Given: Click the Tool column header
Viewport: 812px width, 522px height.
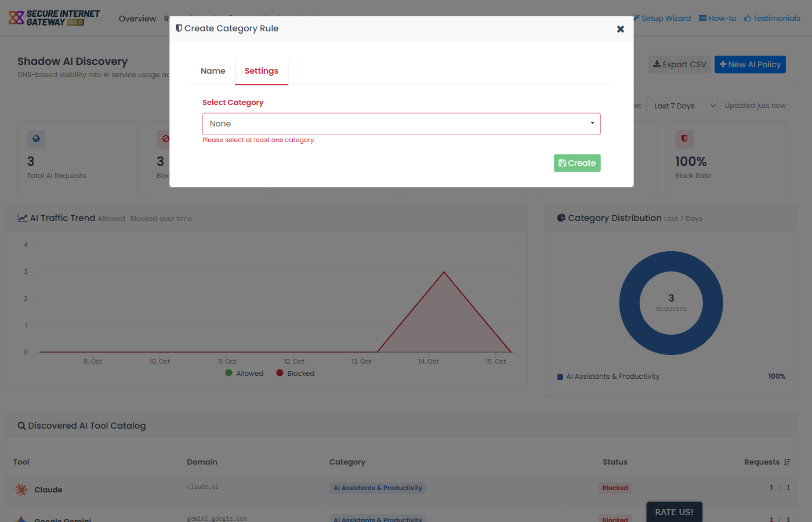Looking at the screenshot, I should coord(21,462).
